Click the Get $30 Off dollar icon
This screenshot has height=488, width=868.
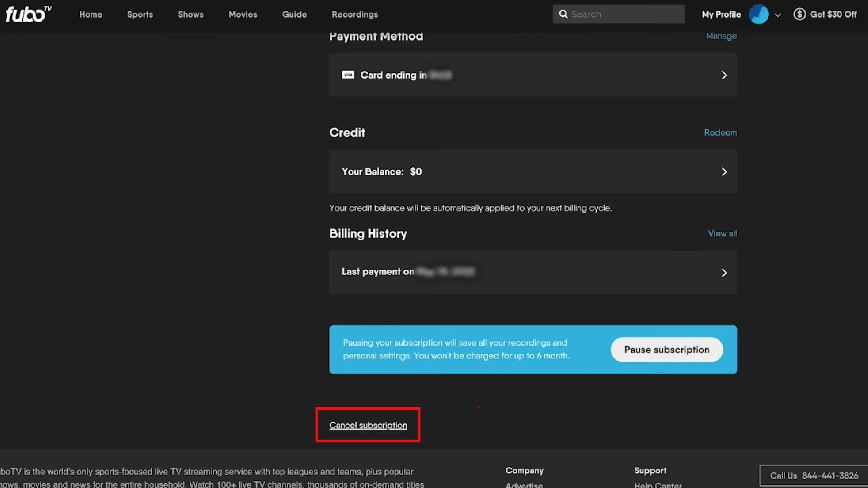[799, 14]
